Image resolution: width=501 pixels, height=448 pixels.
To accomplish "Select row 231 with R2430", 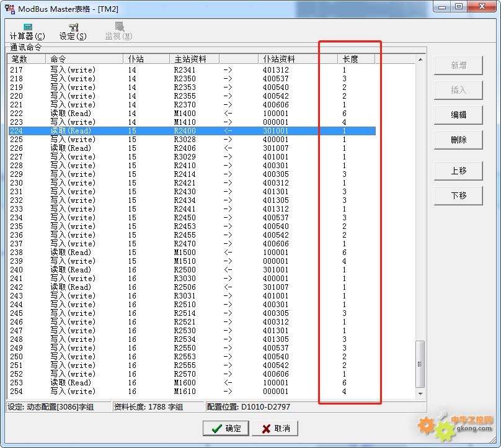I will pos(192,192).
